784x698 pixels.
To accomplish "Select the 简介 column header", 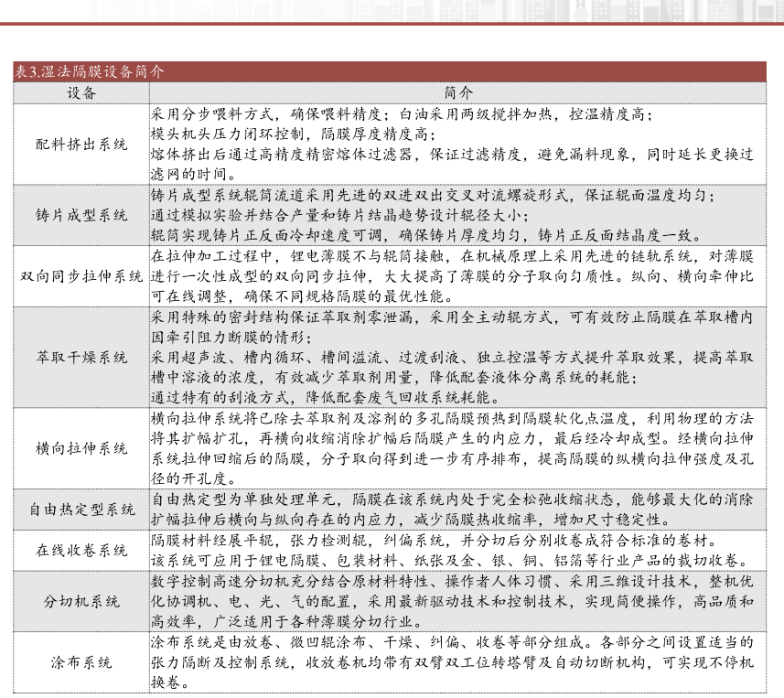I will (x=457, y=92).
